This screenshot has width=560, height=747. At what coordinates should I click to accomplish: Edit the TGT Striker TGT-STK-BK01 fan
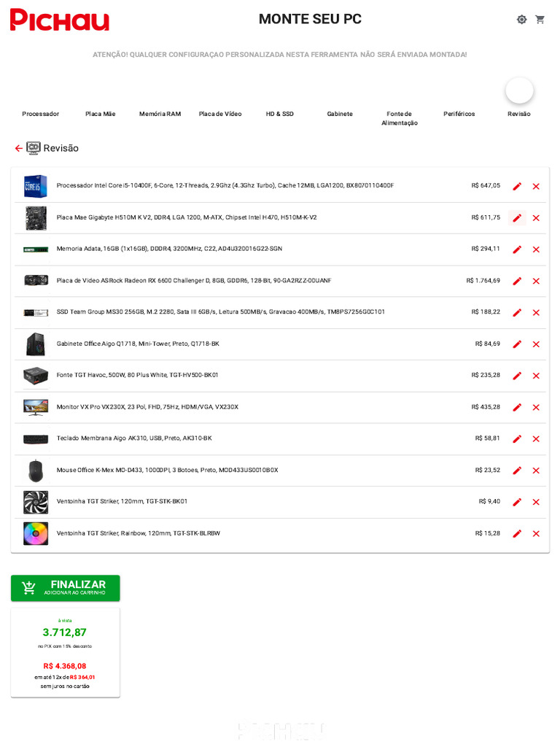click(x=517, y=502)
